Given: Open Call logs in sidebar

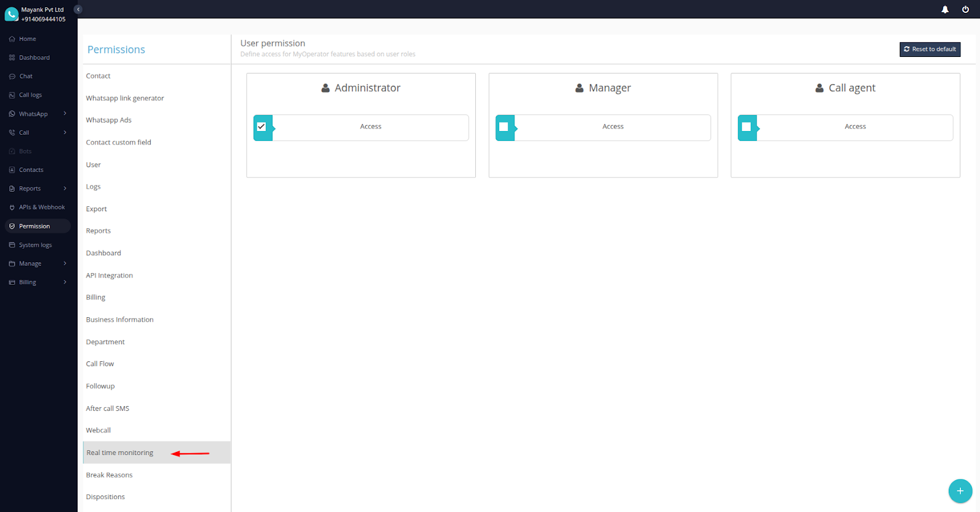Looking at the screenshot, I should [x=30, y=95].
